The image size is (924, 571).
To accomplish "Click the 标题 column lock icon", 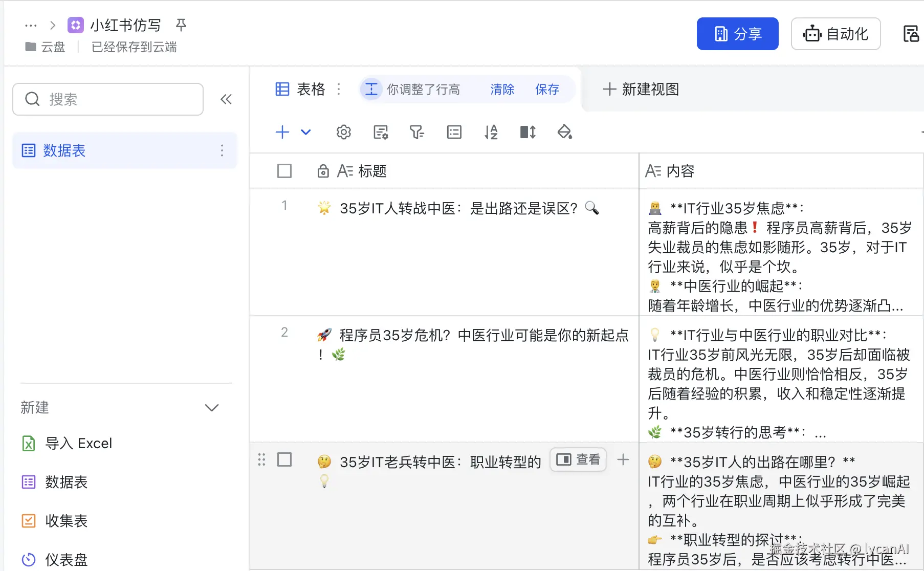I will (323, 171).
